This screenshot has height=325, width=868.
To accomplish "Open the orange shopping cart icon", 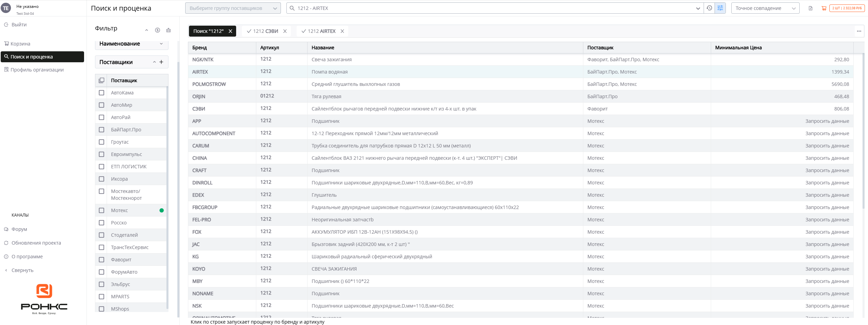I will (824, 8).
